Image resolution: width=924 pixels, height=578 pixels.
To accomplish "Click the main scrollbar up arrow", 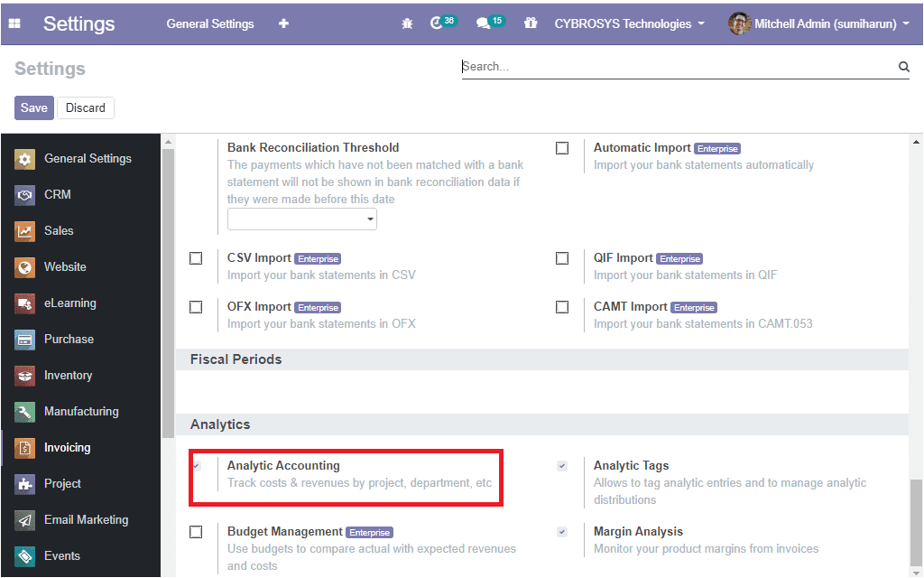I will pos(916,142).
